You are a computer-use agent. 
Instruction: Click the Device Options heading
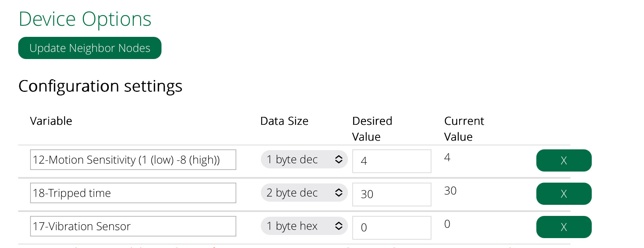point(85,19)
